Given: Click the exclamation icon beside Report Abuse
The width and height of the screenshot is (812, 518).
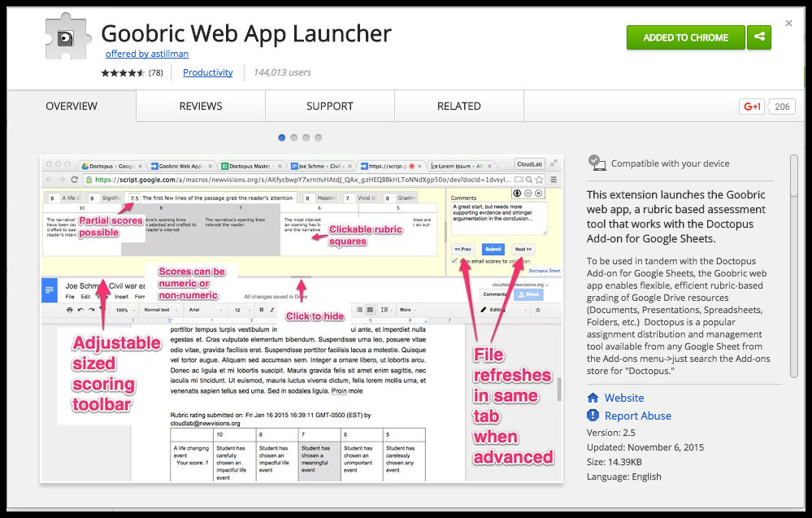Looking at the screenshot, I should [x=593, y=416].
